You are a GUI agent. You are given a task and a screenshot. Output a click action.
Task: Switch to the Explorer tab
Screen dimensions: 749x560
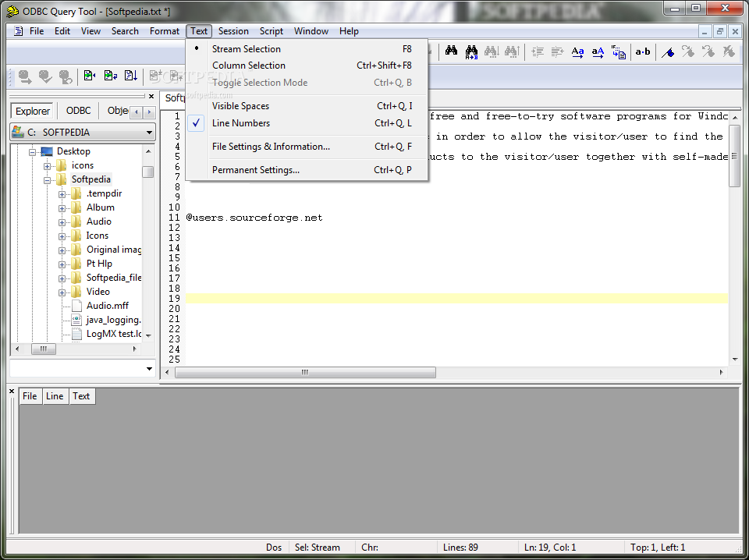[x=33, y=111]
